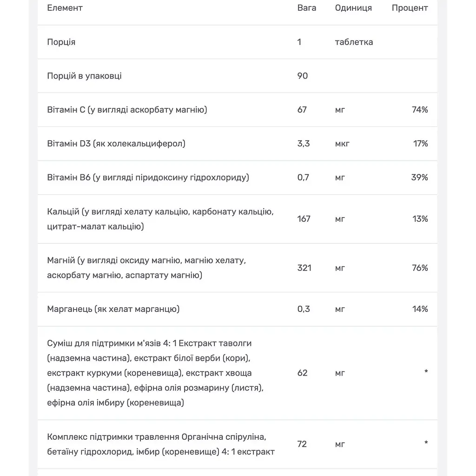Click the asterisk for the 62 мг blend

(426, 371)
